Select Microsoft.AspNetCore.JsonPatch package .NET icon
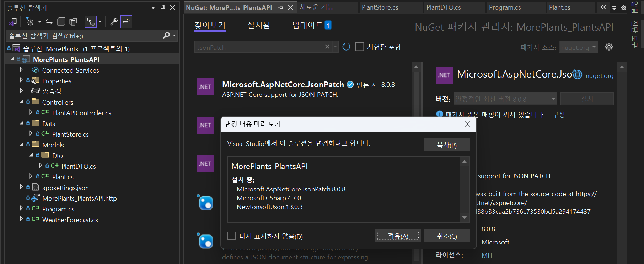This screenshot has width=644, height=264. pyautogui.click(x=205, y=87)
